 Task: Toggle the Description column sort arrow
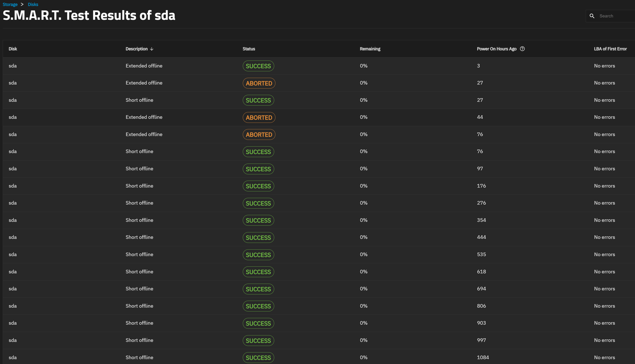click(151, 49)
